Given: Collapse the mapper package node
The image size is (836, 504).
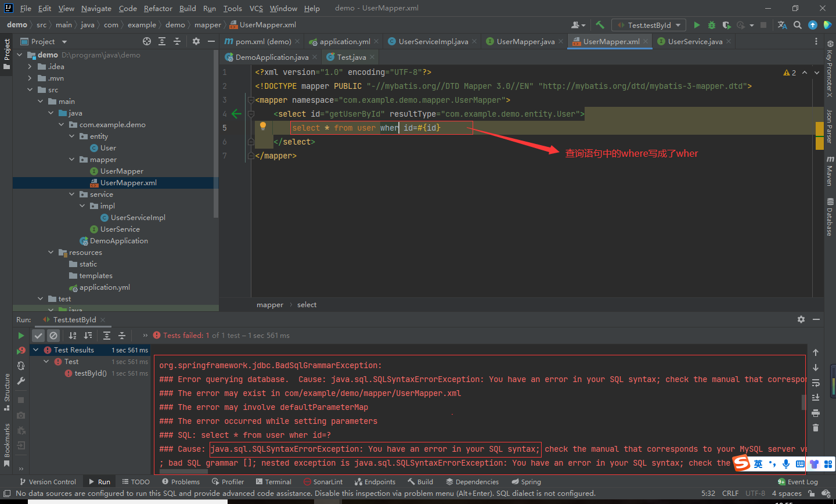Looking at the screenshot, I should 71,159.
